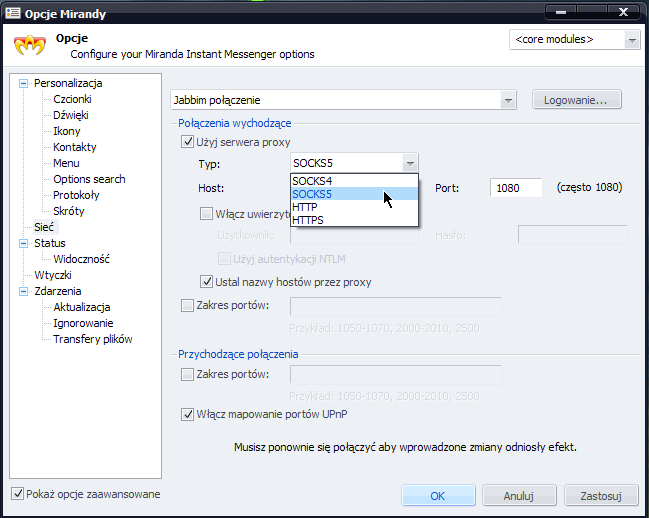Enable incoming Zakres portów under Przychodzące połączenia

(x=187, y=374)
